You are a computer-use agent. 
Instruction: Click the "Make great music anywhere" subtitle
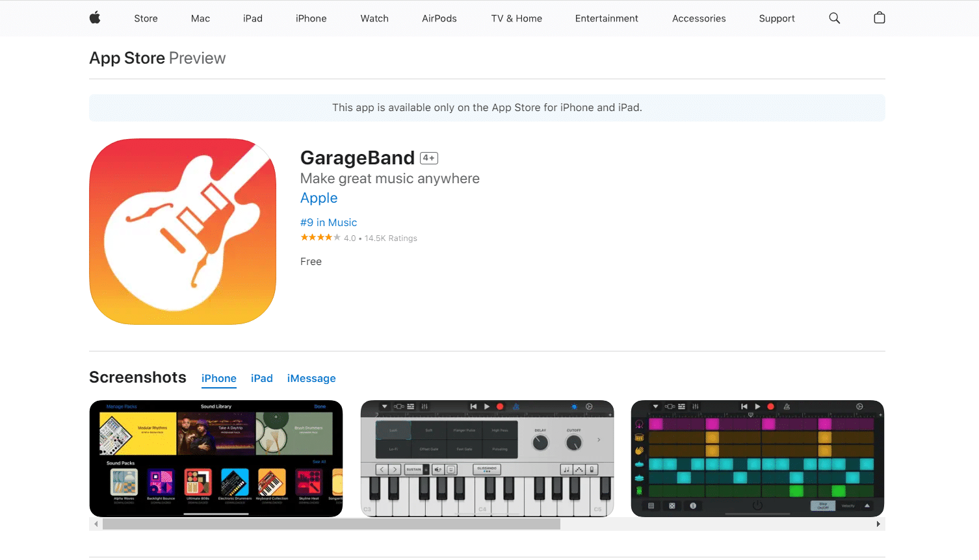[390, 179]
